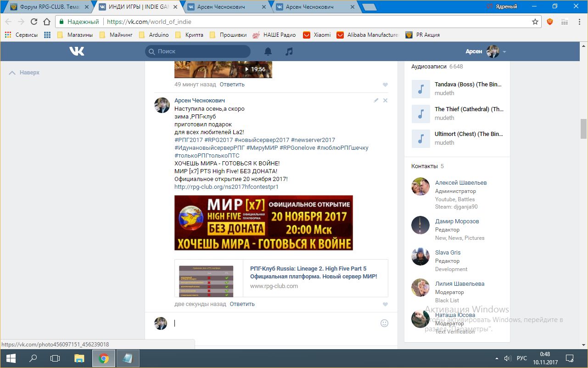Image resolution: width=588 pixels, height=368 pixels.
Task: Bookmark this page with star icon
Action: [x=535, y=22]
